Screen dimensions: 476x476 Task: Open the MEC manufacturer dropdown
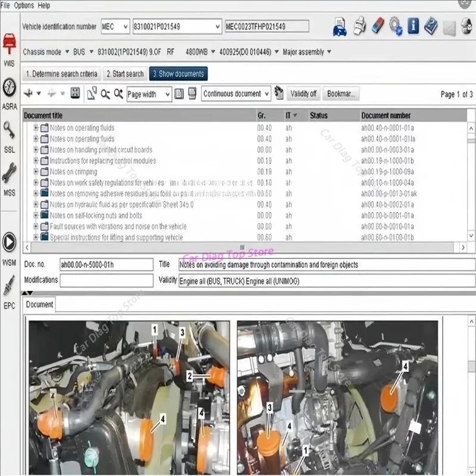[115, 26]
